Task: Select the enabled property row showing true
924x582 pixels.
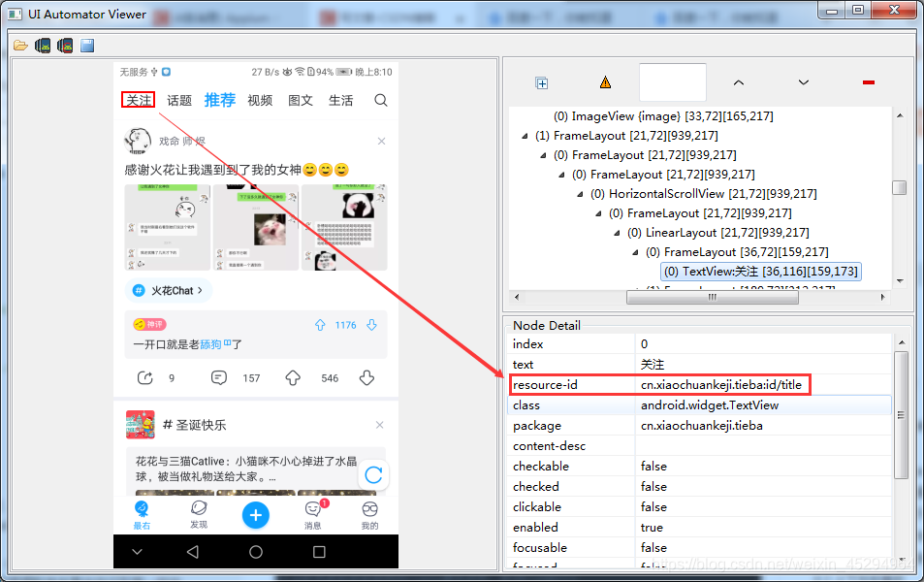Action: (x=699, y=527)
